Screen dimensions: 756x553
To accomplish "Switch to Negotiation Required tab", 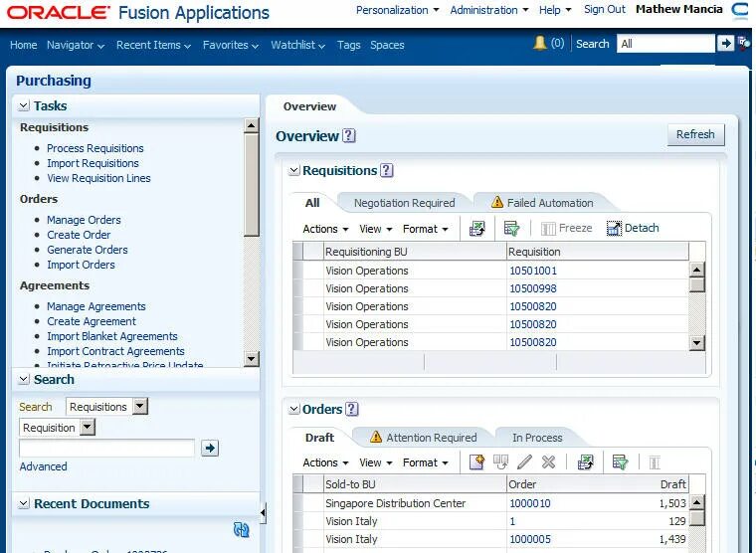I will pyautogui.click(x=405, y=203).
